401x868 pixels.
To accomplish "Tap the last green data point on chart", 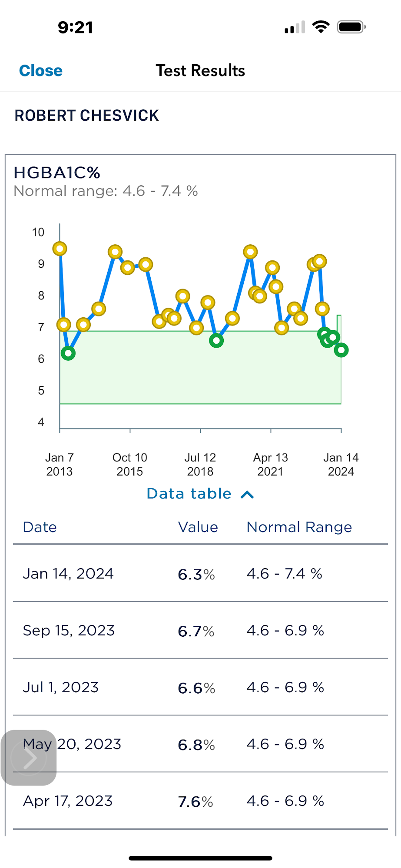I will tap(341, 350).
